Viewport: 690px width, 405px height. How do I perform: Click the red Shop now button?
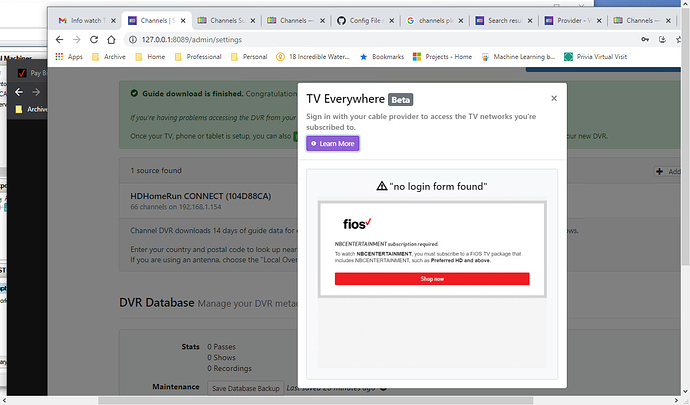[x=432, y=279]
